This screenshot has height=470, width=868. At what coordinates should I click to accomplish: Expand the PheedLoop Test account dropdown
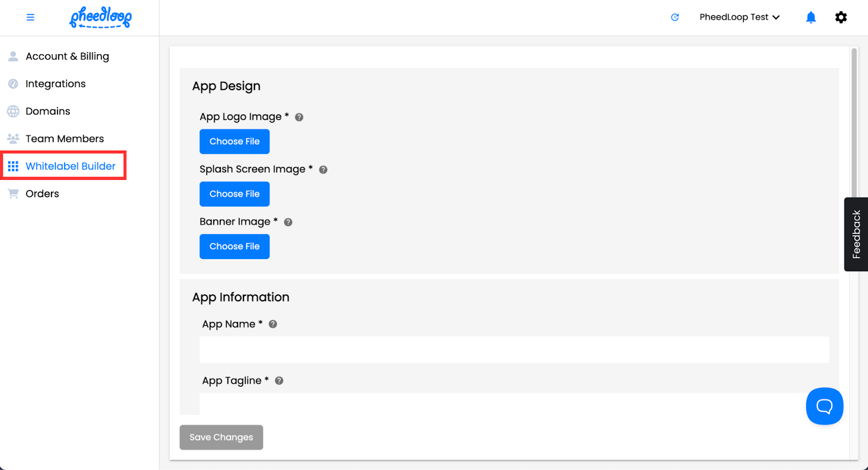pyautogui.click(x=739, y=17)
